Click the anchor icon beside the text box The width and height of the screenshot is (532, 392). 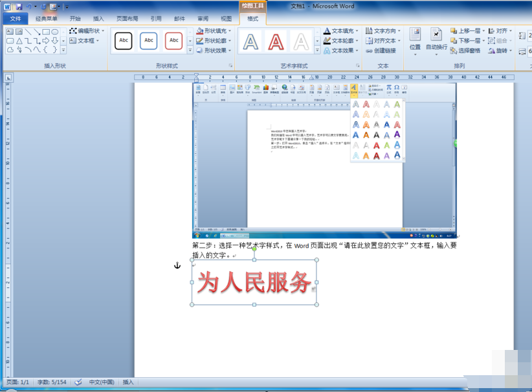coord(177,265)
